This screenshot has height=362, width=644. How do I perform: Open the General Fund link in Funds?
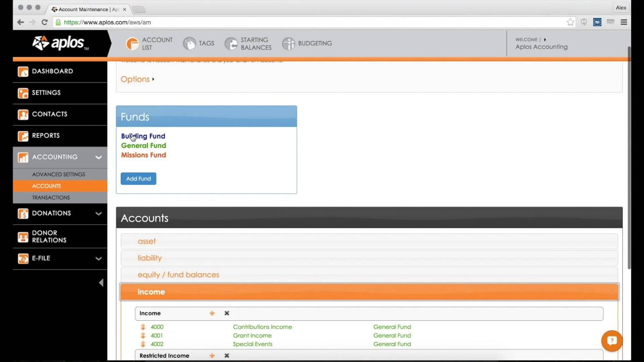pos(143,146)
